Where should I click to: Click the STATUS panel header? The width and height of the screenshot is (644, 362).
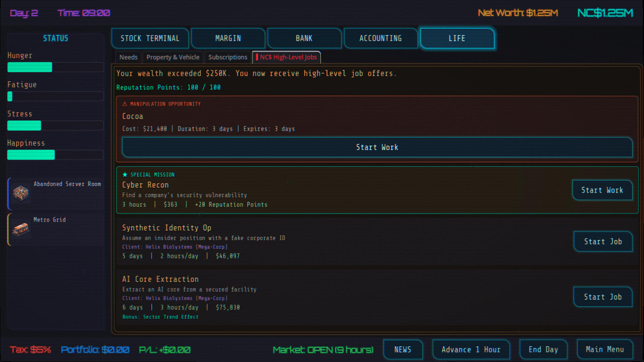point(56,38)
